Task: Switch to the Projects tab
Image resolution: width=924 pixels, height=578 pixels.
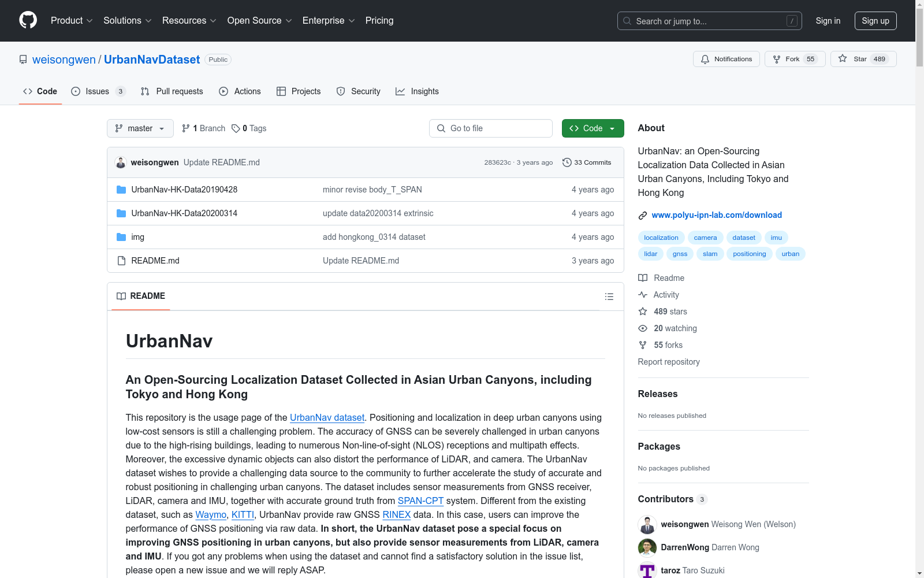Action: tap(299, 91)
